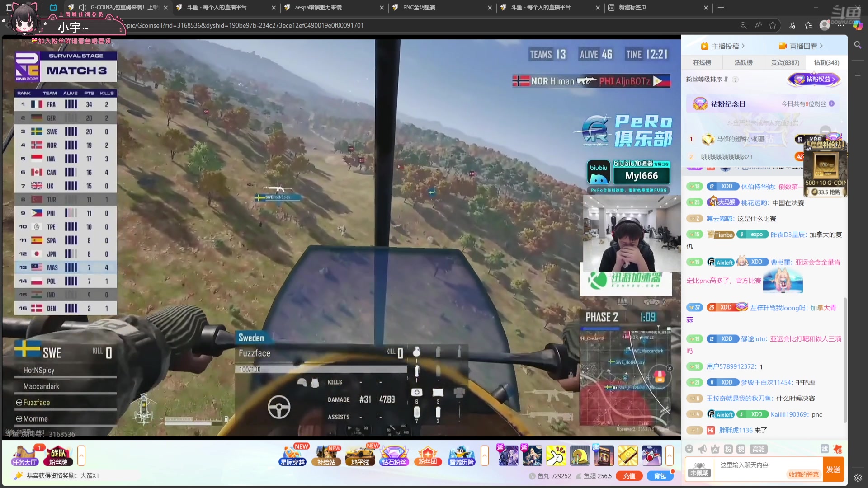
Task: Click the help question mark beside 粉丝等级排序
Action: [x=736, y=80]
